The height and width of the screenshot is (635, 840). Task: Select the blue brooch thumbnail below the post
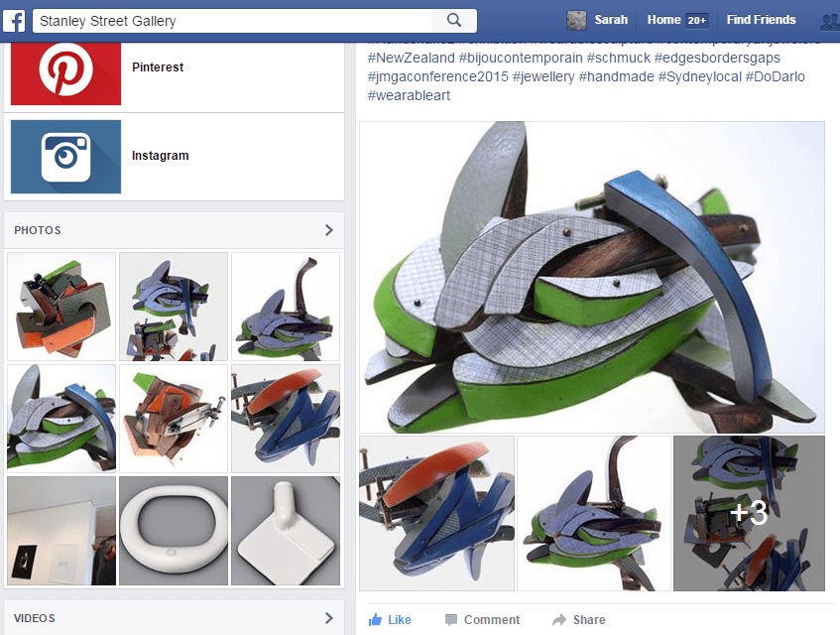436,513
